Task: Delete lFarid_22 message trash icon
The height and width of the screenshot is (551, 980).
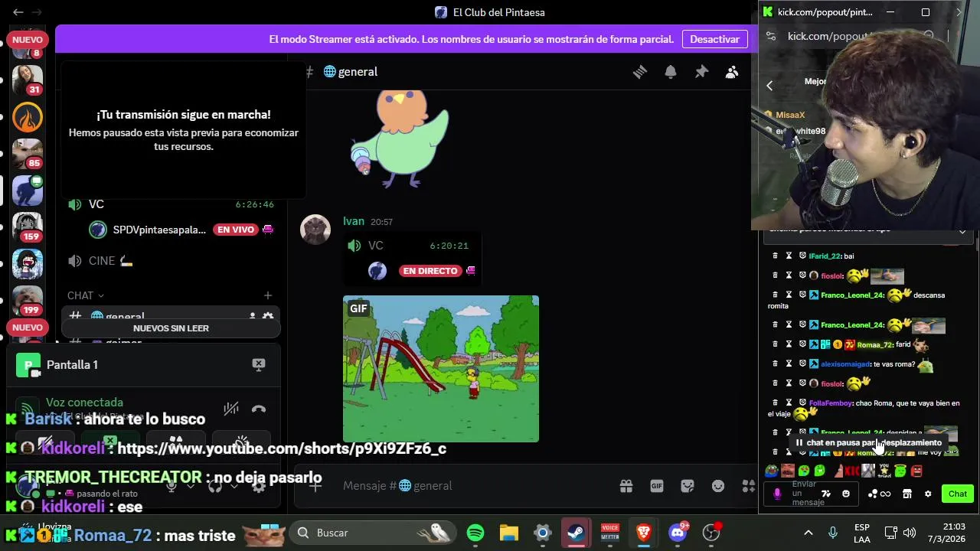Action: 775,256
